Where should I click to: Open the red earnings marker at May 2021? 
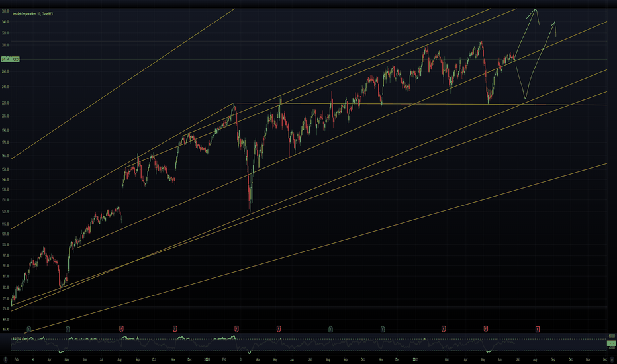pyautogui.click(x=486, y=328)
